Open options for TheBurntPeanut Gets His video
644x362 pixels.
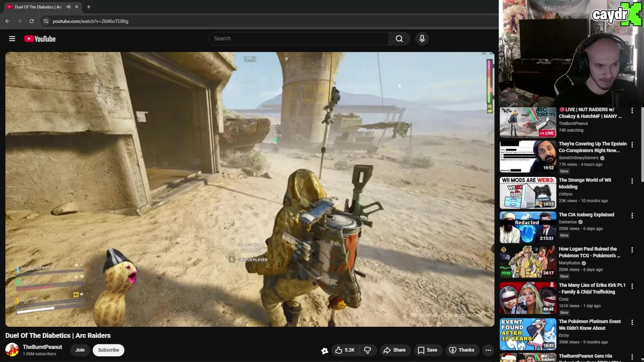[632, 357]
